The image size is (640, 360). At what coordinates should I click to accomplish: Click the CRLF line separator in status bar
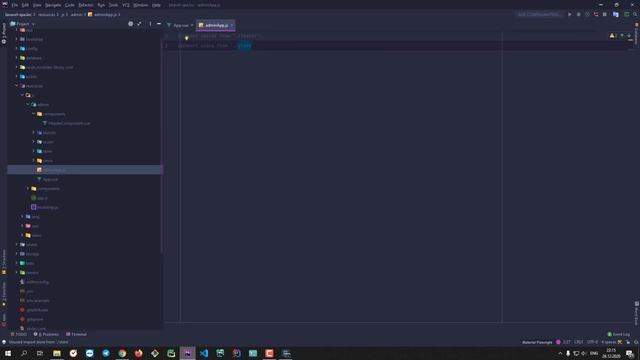(579, 342)
